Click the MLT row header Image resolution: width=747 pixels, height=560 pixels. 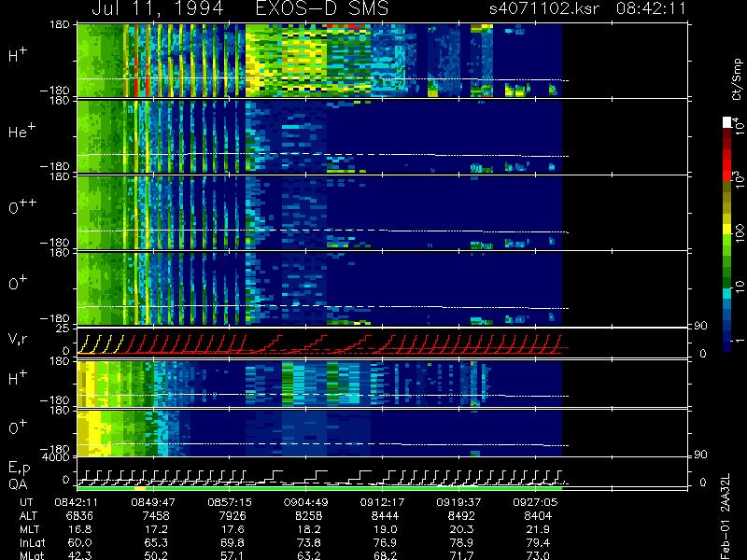[29, 529]
